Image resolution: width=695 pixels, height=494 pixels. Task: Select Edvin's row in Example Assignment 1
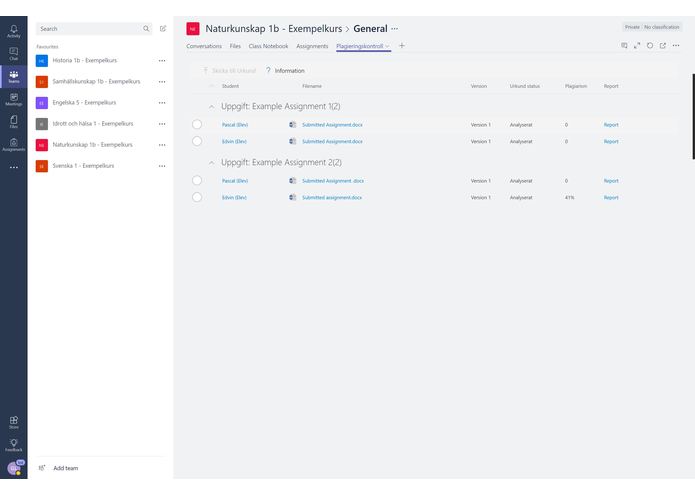coord(197,141)
